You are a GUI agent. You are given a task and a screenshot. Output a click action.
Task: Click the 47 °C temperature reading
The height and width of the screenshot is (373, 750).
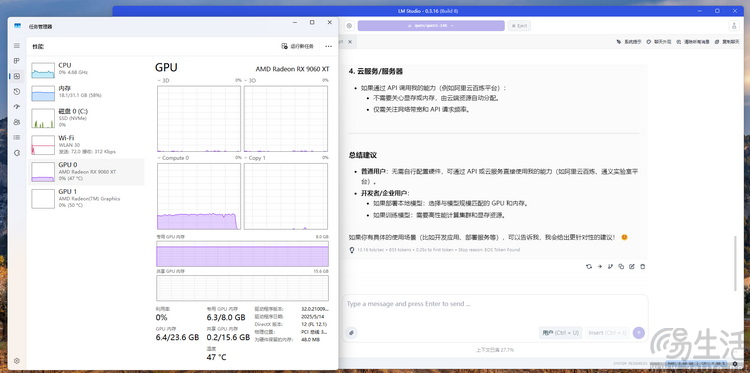217,357
